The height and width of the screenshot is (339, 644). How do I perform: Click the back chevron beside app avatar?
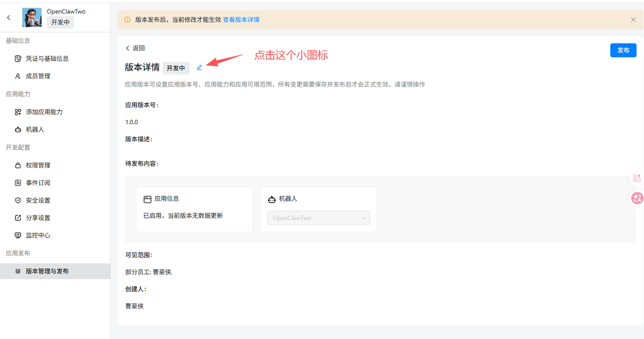(9, 18)
